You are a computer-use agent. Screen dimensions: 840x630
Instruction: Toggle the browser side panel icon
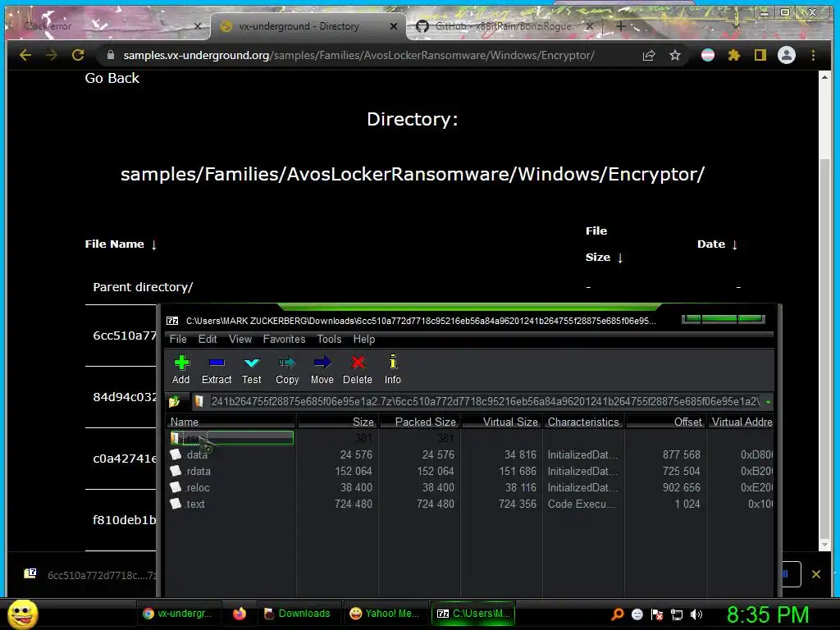tap(760, 55)
